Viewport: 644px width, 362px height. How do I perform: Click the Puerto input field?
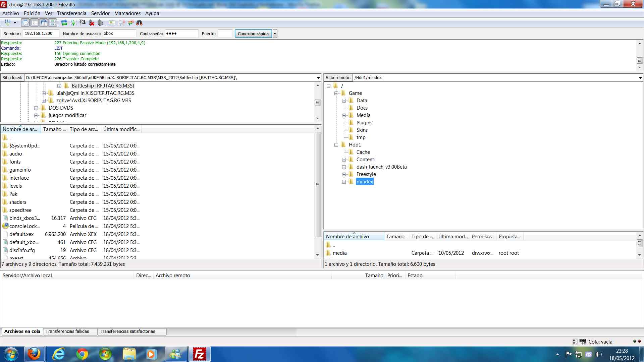tap(225, 34)
